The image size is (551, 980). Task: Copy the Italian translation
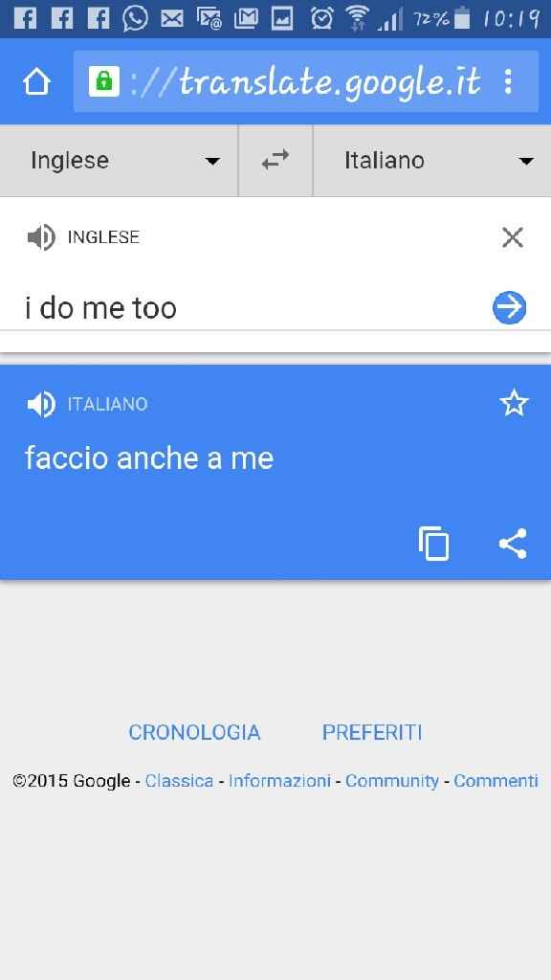coord(435,543)
